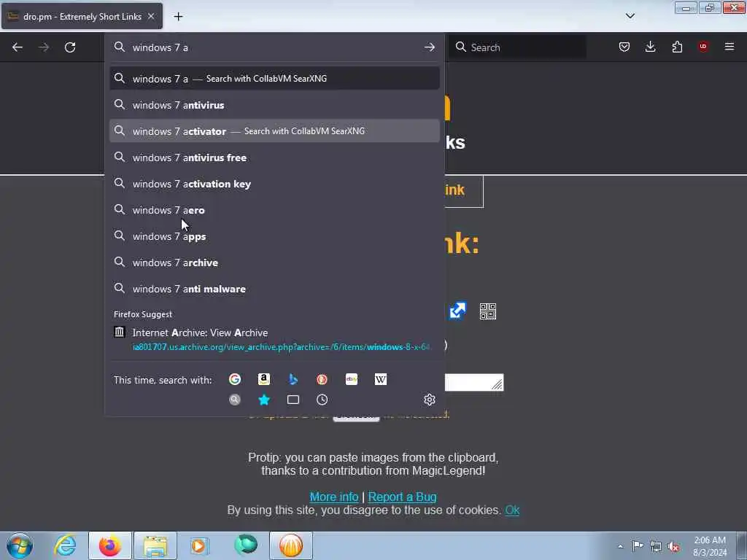Open a new tab
Screen dimensions: 747x560
pyautogui.click(x=178, y=16)
